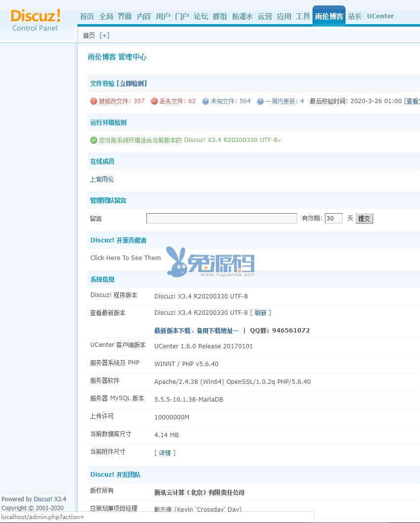
Task: Open the 站长 top menu
Action: 354,16
